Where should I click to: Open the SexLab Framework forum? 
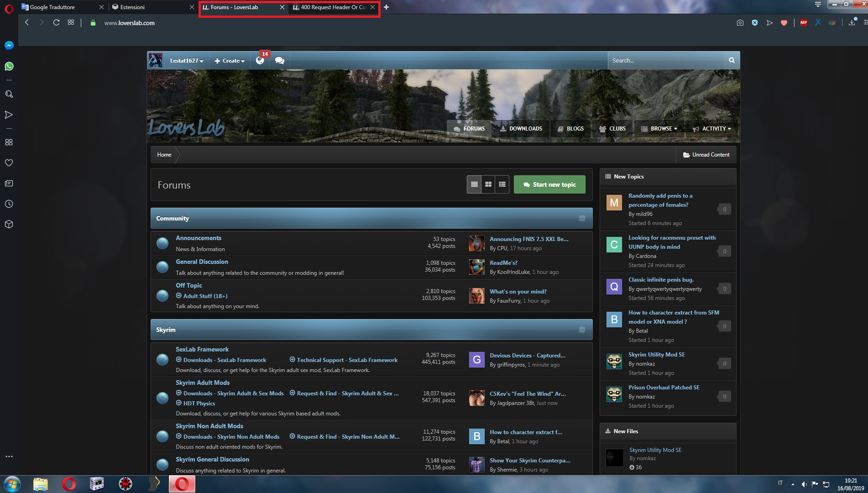pyautogui.click(x=202, y=349)
